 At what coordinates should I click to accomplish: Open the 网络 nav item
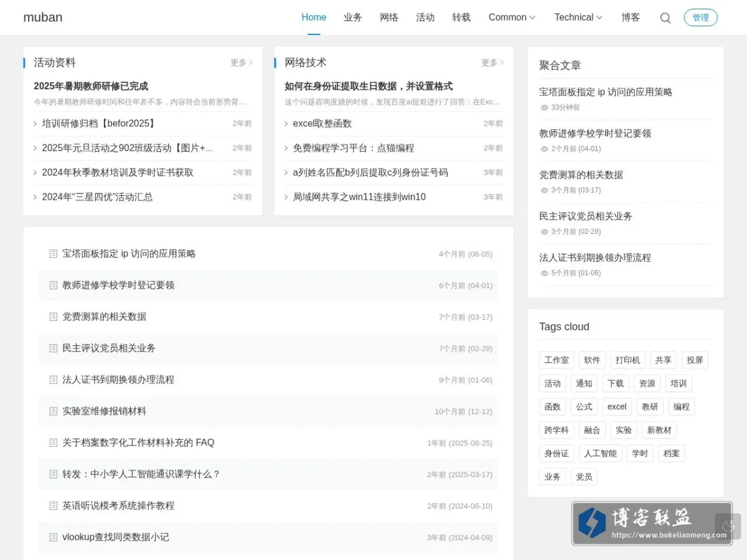[389, 17]
